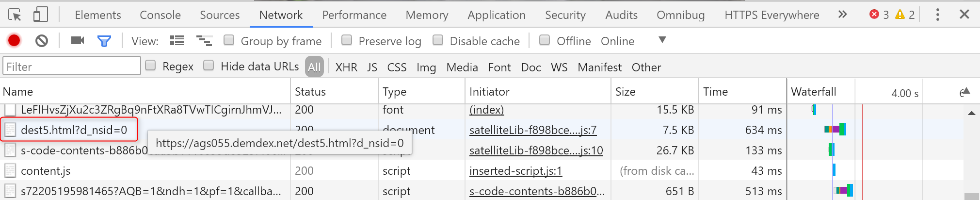Switch to large request rows view

click(x=177, y=41)
